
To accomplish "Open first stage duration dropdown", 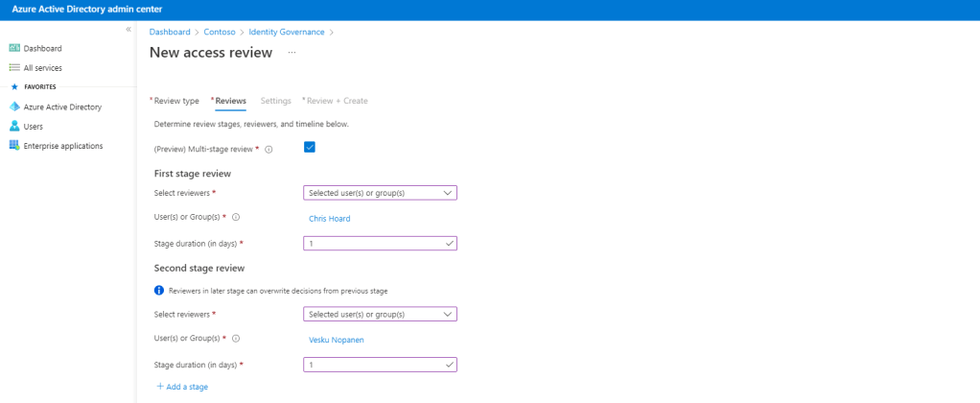I will tap(380, 244).
